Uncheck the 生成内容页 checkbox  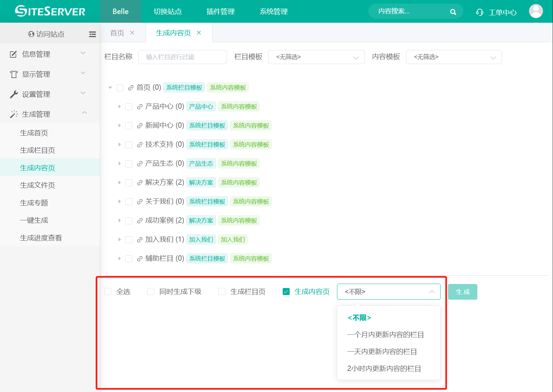tap(286, 292)
